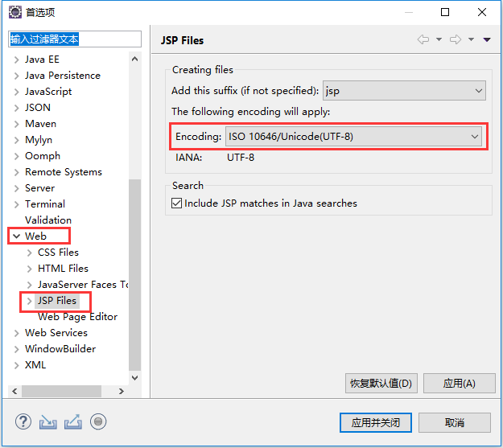
Task: Expand the HTML Files node
Action: point(30,269)
